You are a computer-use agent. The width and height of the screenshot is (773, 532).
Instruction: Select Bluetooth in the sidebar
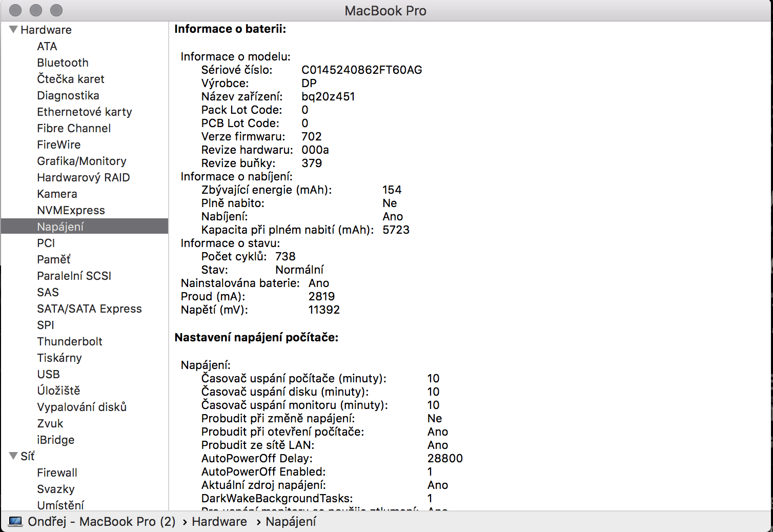pyautogui.click(x=63, y=63)
